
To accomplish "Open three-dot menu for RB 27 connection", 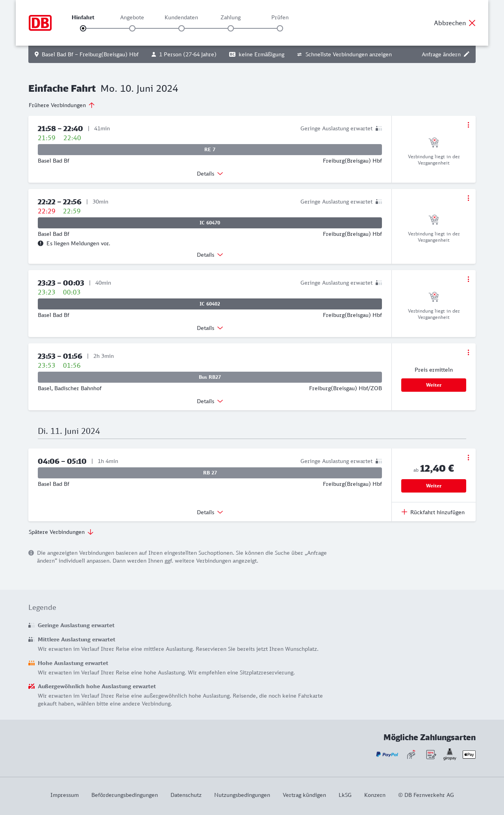I will coord(468,458).
